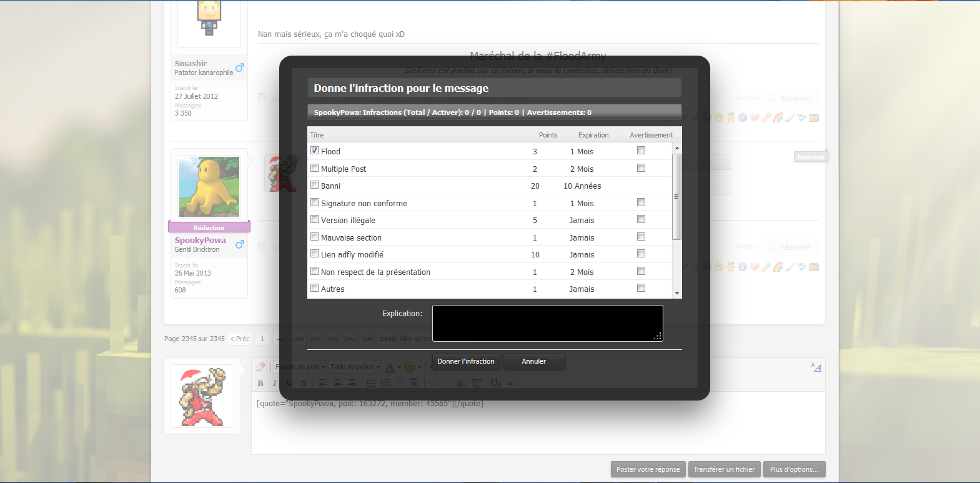Tick the Lien adfly modifié checkbox

point(315,254)
